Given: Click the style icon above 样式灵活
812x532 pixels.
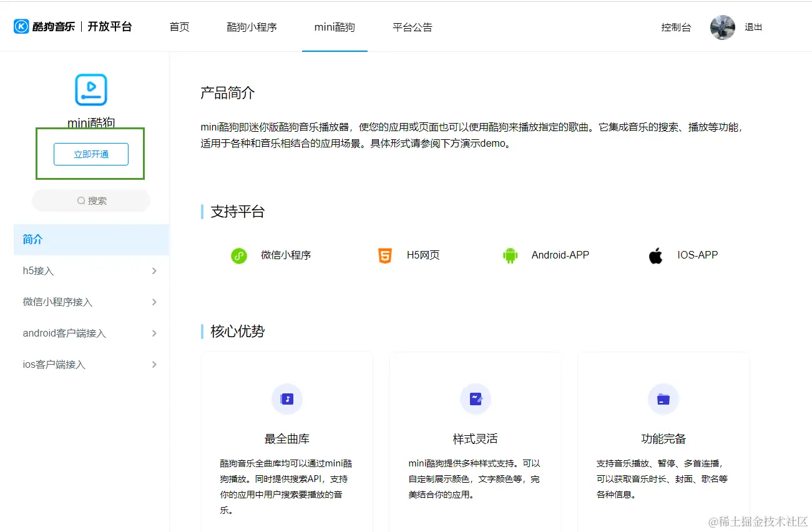Looking at the screenshot, I should click(475, 399).
